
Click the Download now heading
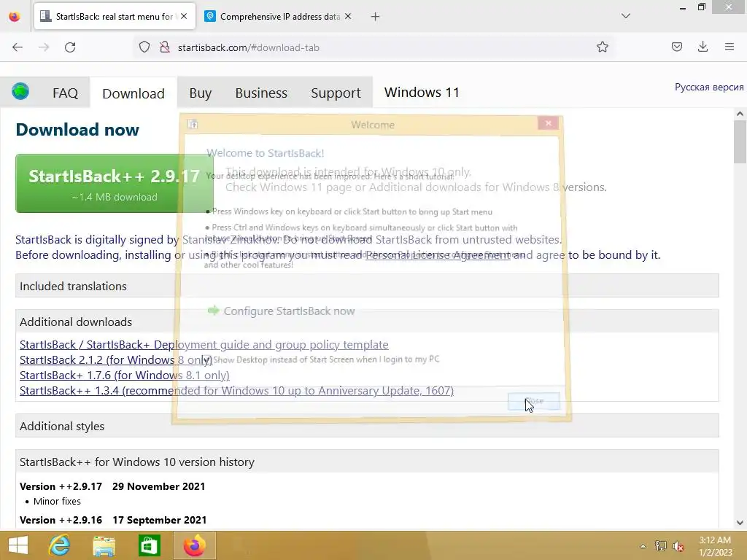click(77, 130)
